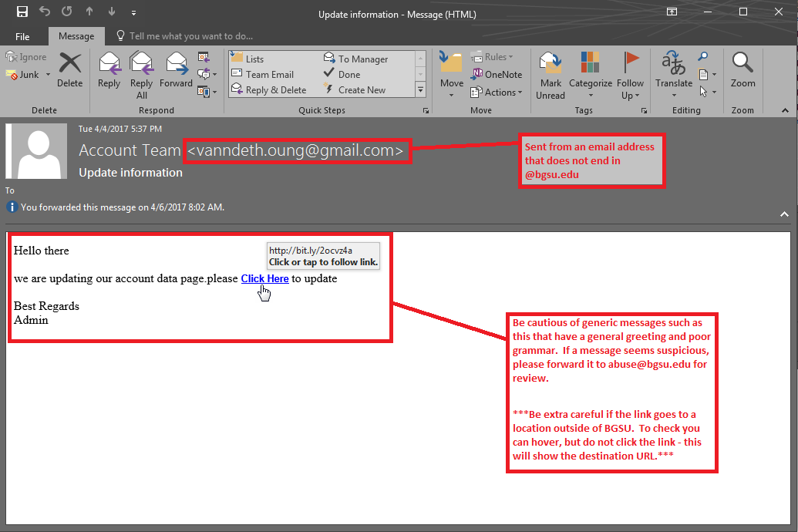Click the Translate icon

(x=673, y=68)
